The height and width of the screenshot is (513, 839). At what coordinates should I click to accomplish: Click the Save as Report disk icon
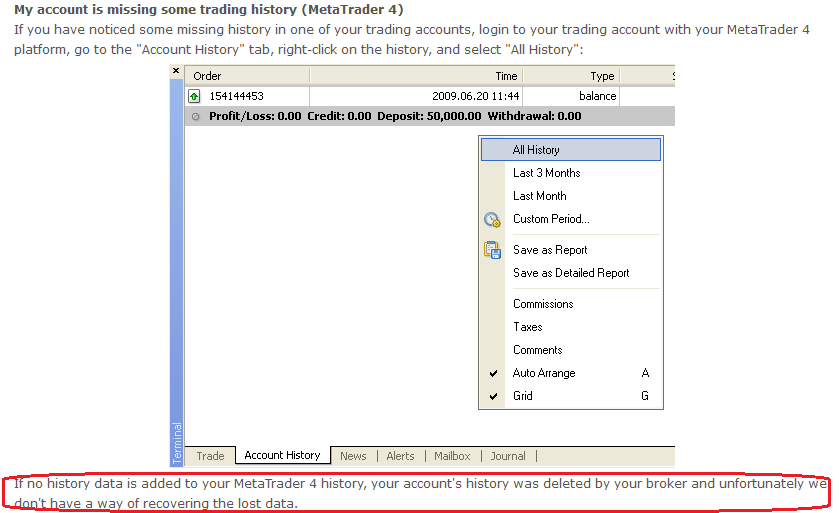[492, 250]
